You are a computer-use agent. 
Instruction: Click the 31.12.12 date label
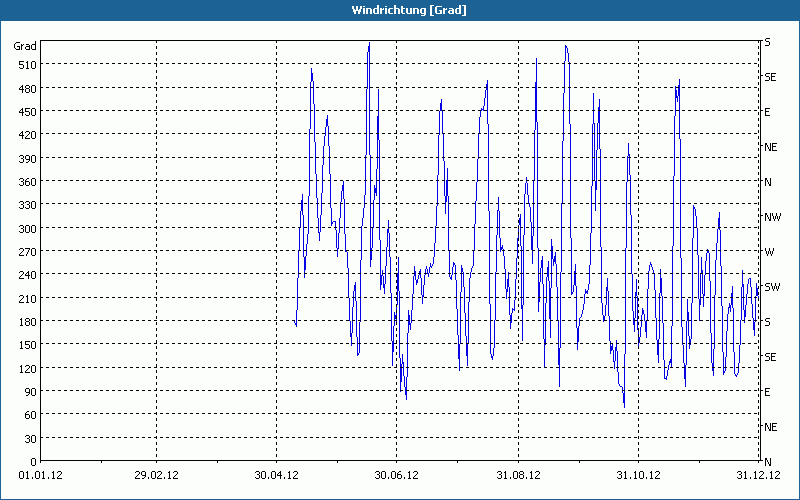pos(758,476)
